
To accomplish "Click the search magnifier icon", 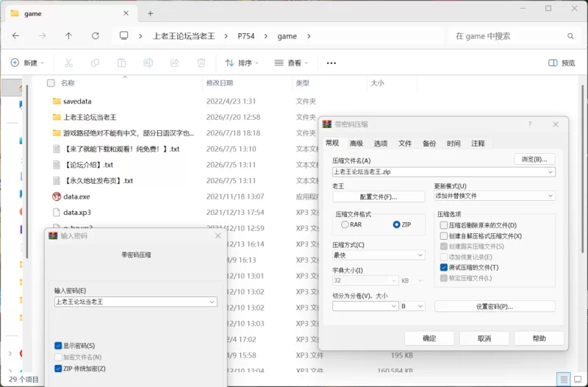I will 570,36.
